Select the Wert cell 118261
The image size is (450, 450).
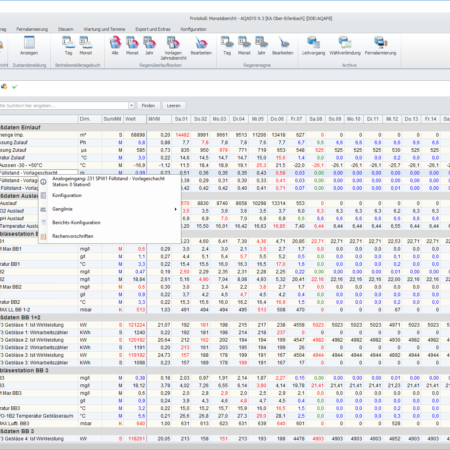pyautogui.click(x=135, y=439)
